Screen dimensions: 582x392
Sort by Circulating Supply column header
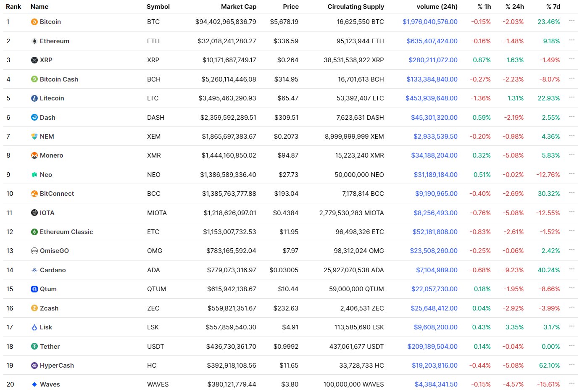point(356,7)
